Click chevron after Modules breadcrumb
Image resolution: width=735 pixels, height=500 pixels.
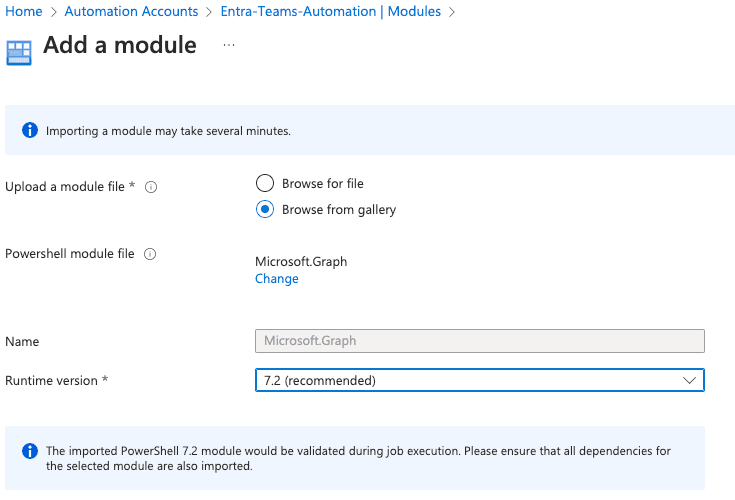coord(451,12)
